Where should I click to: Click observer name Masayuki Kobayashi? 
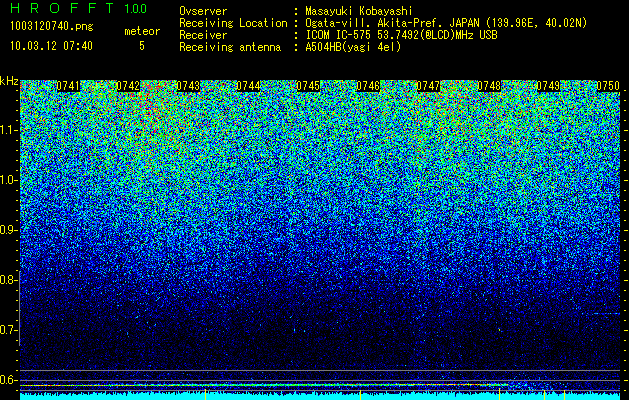[358, 11]
